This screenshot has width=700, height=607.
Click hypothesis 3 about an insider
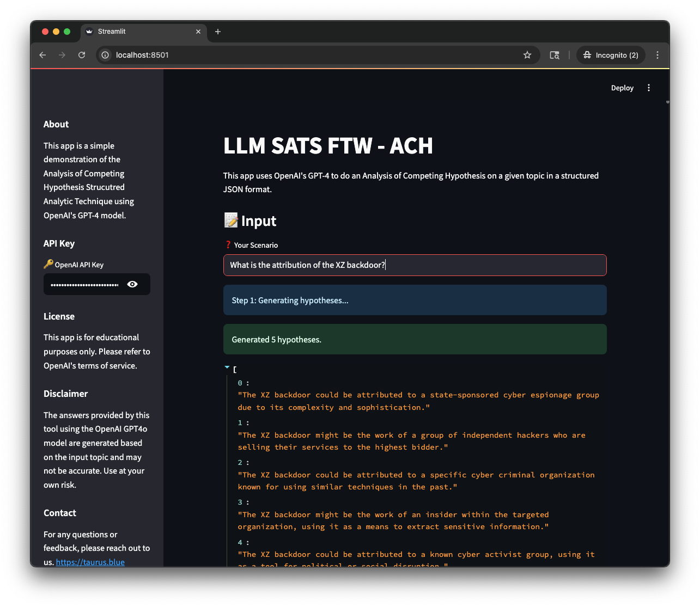point(393,520)
